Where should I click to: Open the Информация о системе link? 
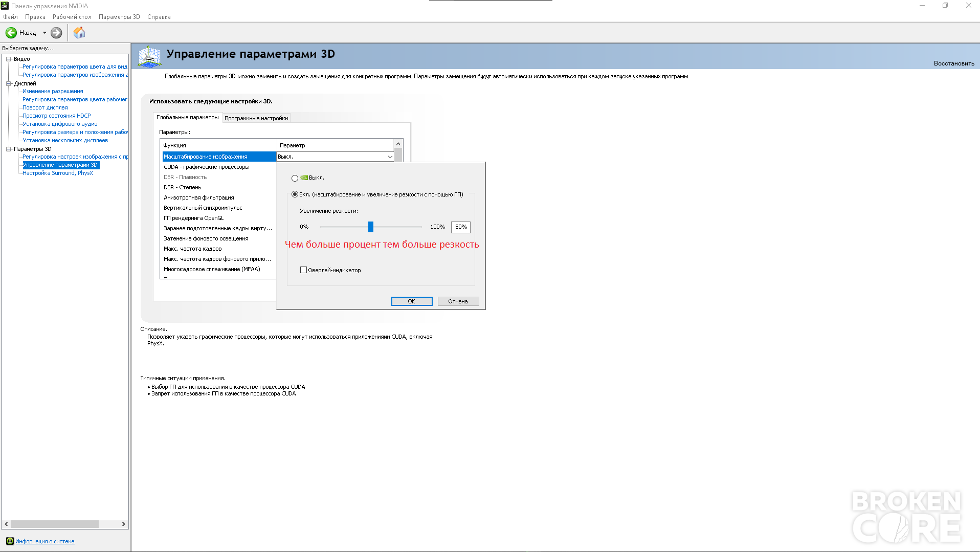click(45, 541)
